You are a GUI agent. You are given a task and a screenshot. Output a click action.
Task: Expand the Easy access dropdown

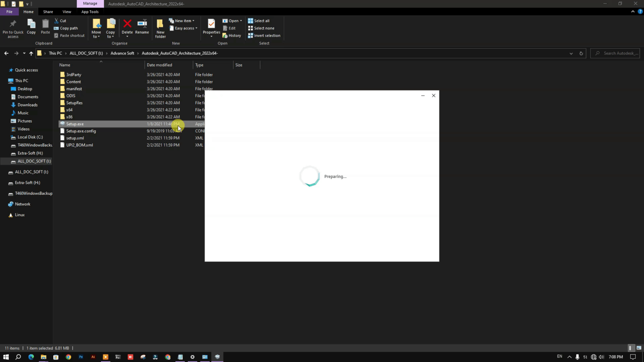(184, 28)
